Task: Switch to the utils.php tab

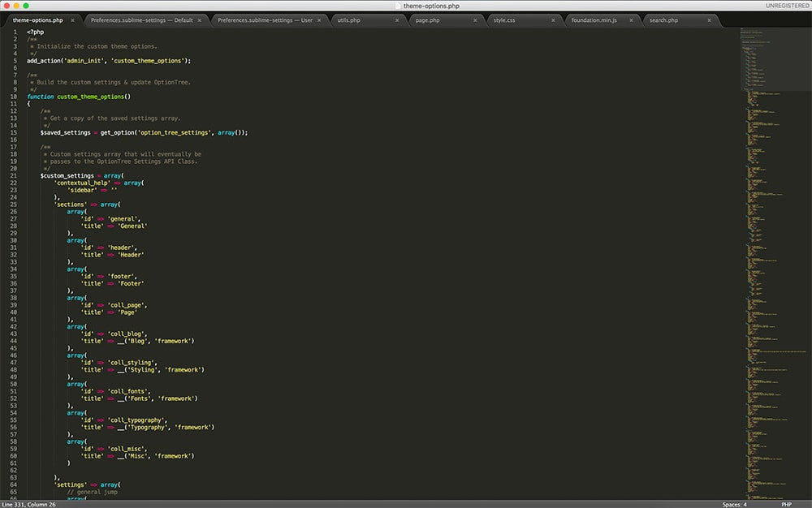Action: pyautogui.click(x=348, y=20)
